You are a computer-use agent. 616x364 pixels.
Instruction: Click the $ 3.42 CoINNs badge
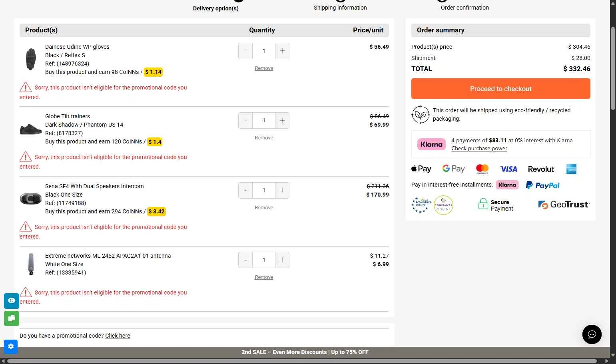(x=156, y=211)
